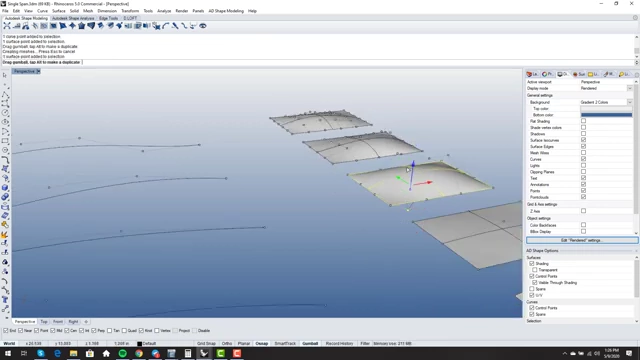Select the Ellipse tool in left sidebar

pyautogui.click(x=5, y=122)
